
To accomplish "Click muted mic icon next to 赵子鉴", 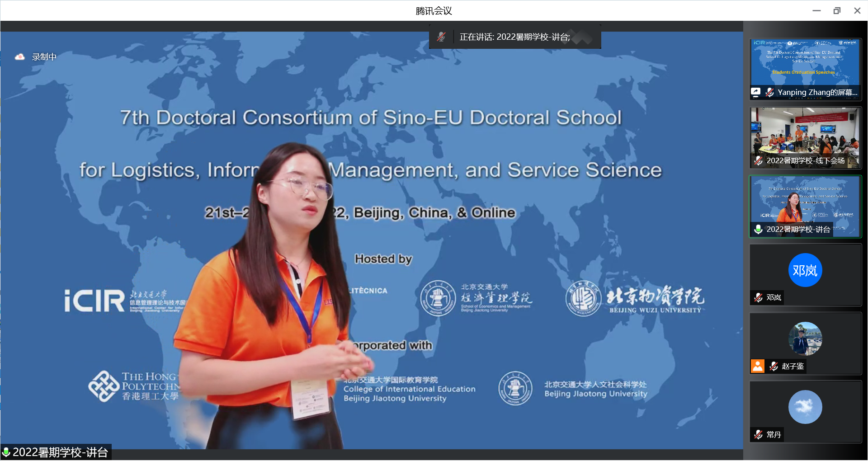I will (774, 366).
